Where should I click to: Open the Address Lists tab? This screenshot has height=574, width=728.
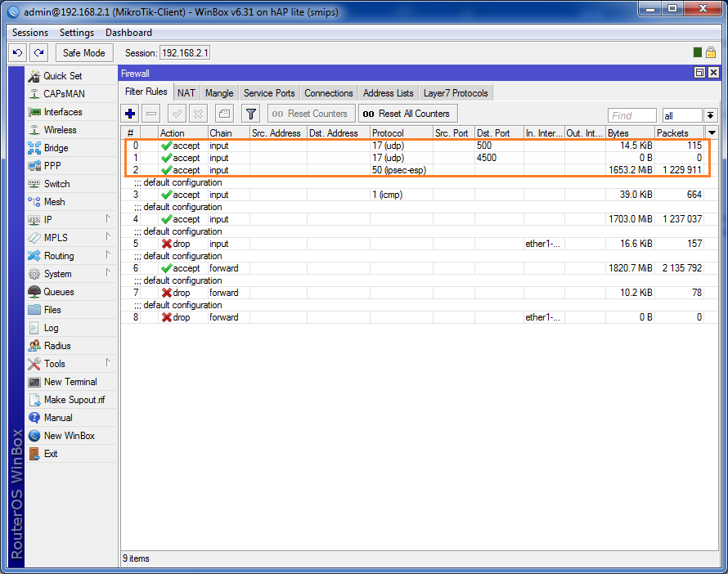(388, 93)
